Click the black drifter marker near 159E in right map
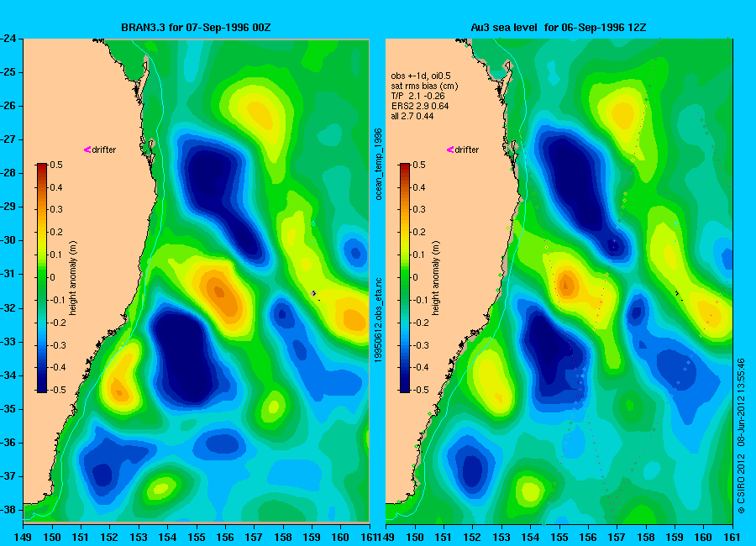The height and width of the screenshot is (546, 756). point(677,293)
